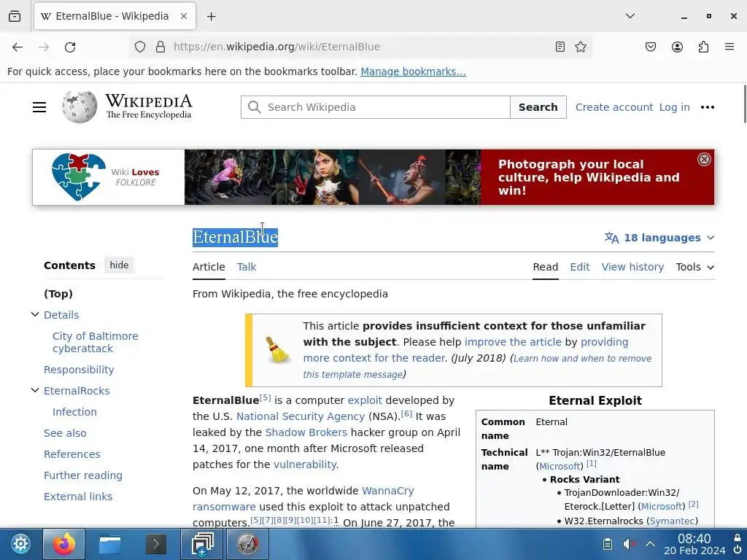This screenshot has width=747, height=560.
Task: Switch to the Talk tab
Action: 247,267
